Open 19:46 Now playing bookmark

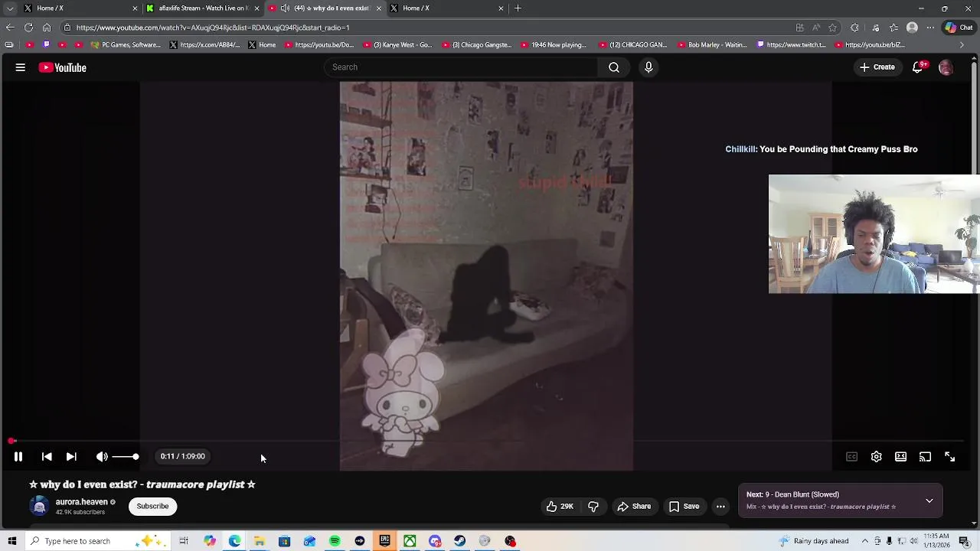554,45
